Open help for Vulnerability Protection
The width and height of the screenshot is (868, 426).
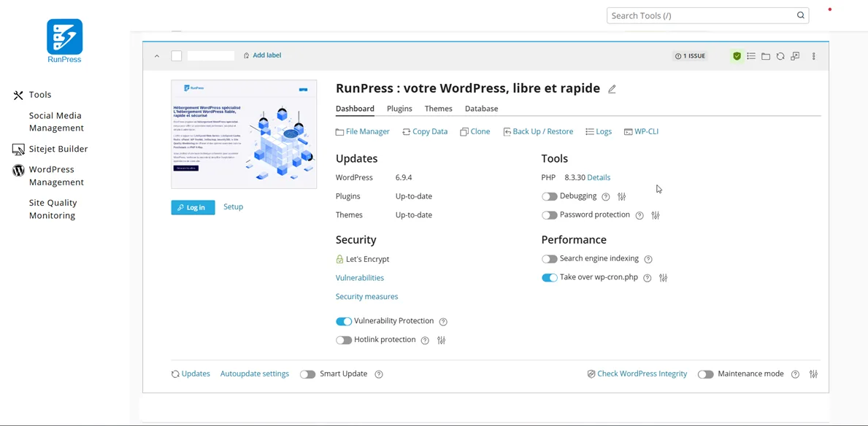[443, 322]
